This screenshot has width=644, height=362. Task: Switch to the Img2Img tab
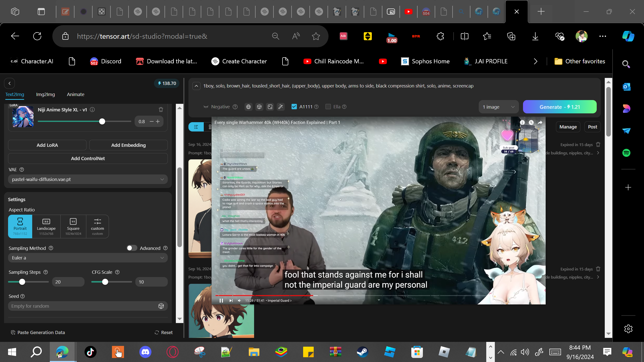tap(46, 94)
